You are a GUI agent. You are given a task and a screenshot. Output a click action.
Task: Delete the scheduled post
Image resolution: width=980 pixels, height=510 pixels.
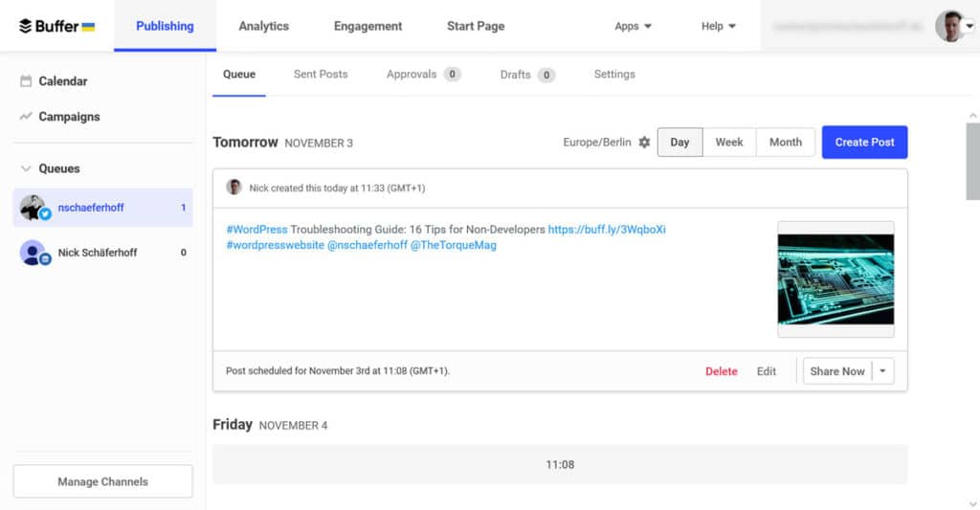722,371
